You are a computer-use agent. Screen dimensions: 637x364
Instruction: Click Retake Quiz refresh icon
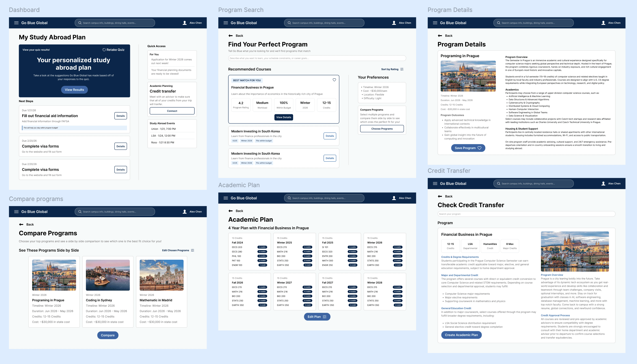(104, 50)
